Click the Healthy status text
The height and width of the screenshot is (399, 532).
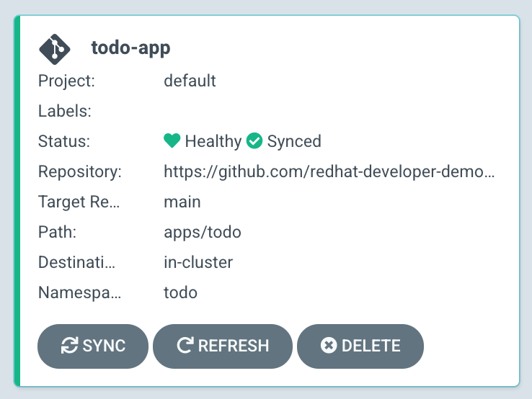[213, 141]
